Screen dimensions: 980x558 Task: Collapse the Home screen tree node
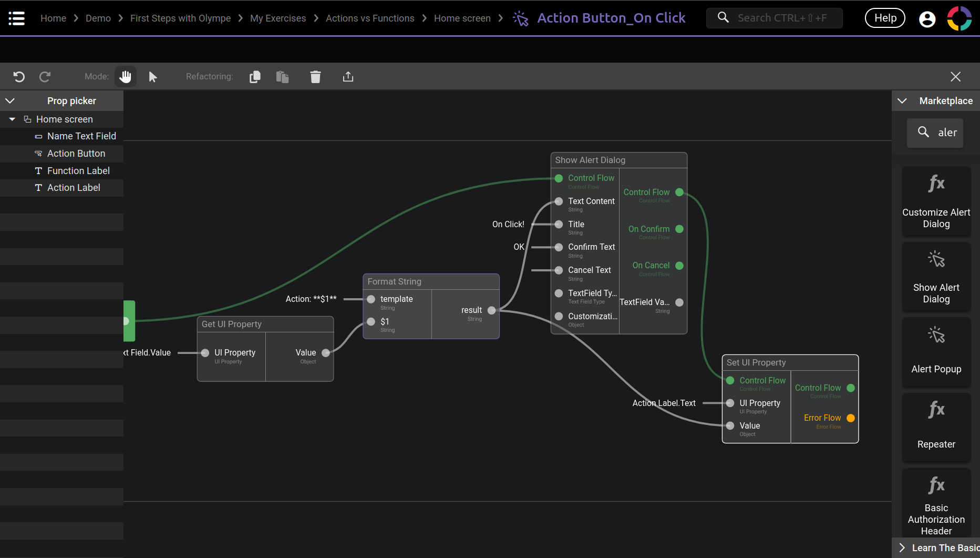click(x=12, y=119)
